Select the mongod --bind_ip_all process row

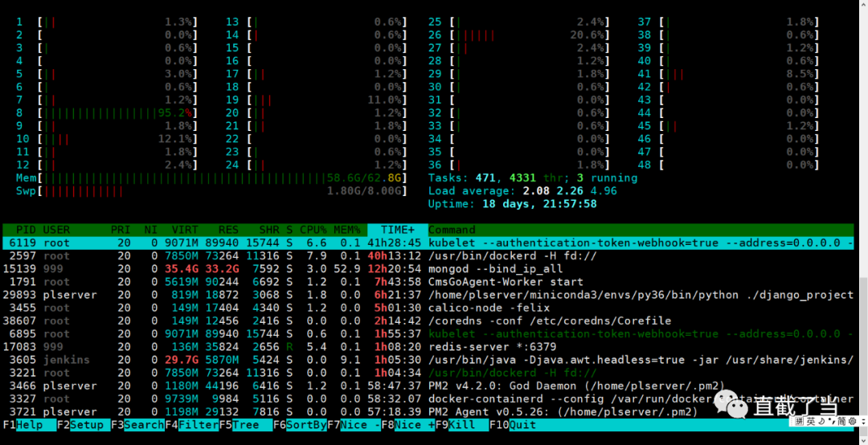coord(428,269)
